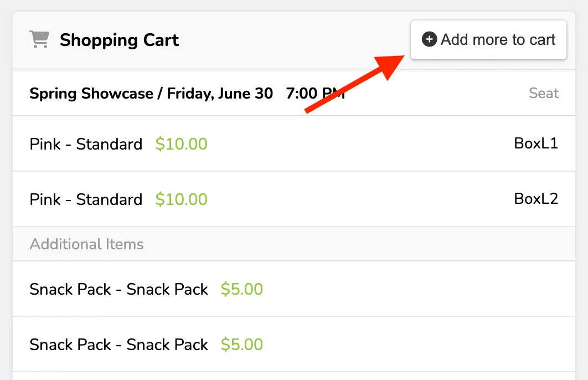
Task: Click the Spring Showcase event title
Action: [x=91, y=94]
